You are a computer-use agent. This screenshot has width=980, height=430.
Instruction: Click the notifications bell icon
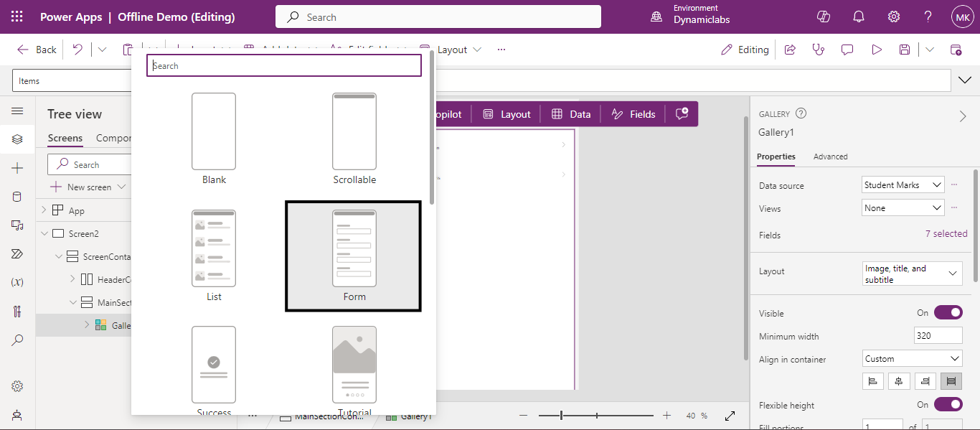tap(858, 17)
